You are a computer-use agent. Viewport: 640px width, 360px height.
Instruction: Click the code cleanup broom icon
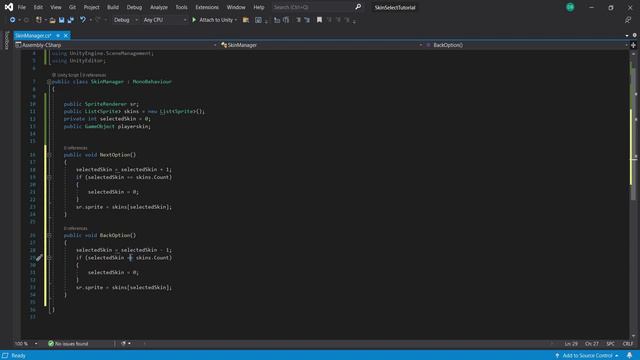pyautogui.click(x=124, y=344)
